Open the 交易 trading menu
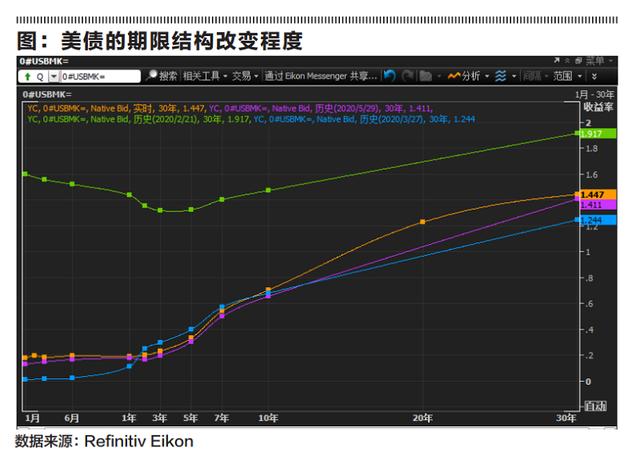 pyautogui.click(x=245, y=76)
